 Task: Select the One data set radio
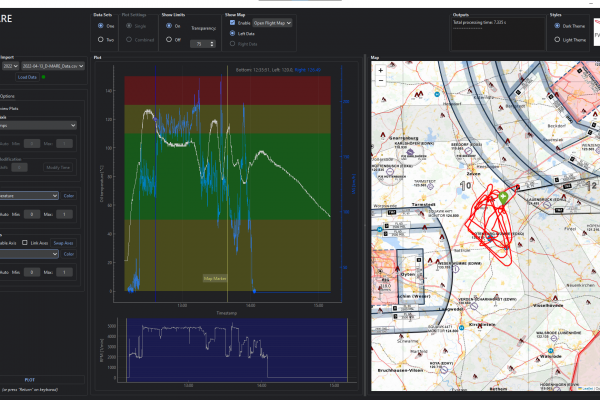coord(99,27)
